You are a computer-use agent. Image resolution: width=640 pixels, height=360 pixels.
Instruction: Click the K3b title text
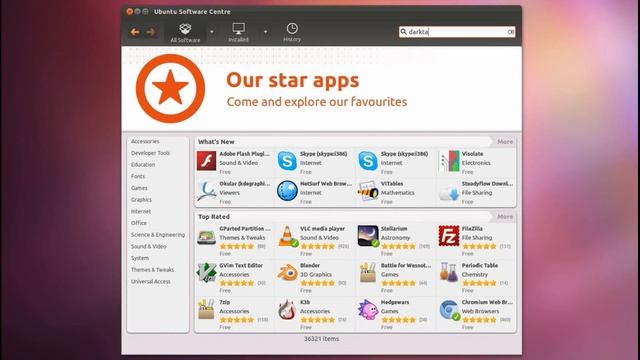305,302
